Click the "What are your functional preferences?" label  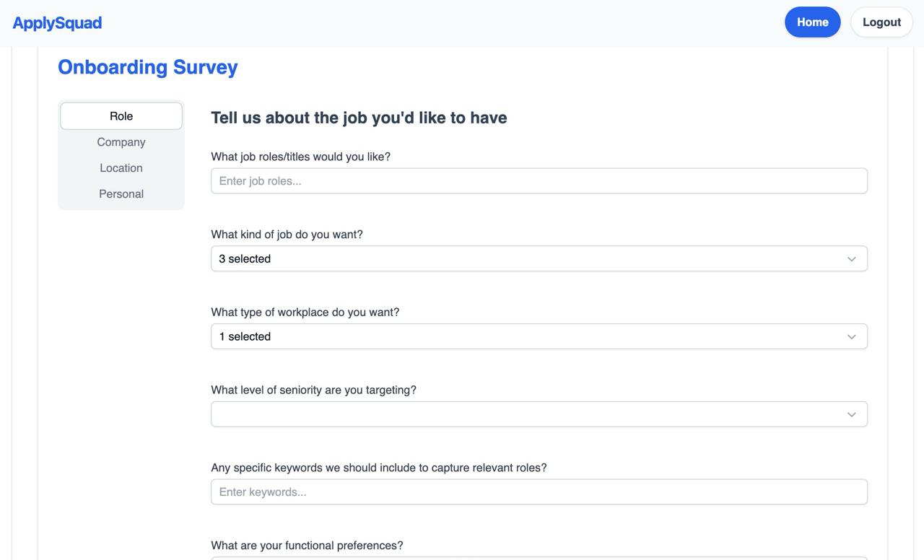(x=307, y=546)
